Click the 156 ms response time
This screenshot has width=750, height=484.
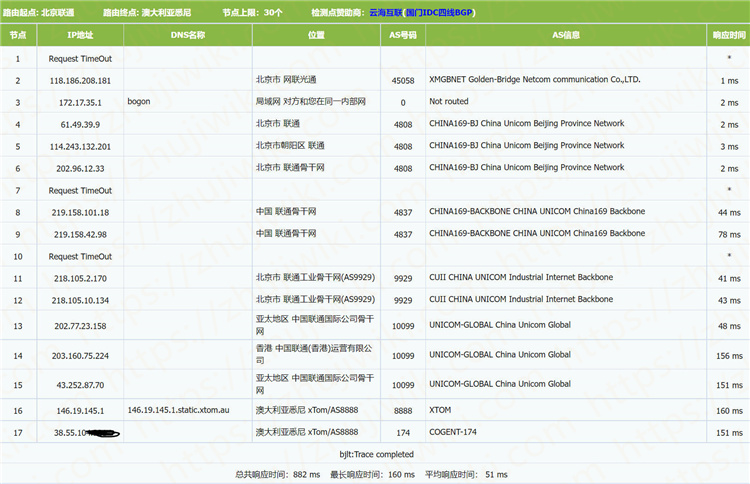[x=729, y=356]
